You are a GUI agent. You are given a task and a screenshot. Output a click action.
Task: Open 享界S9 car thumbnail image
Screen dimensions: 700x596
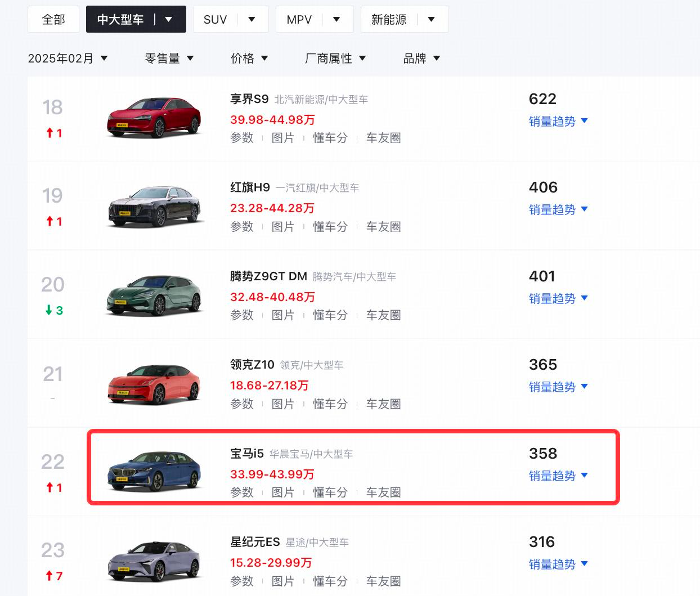tap(154, 118)
